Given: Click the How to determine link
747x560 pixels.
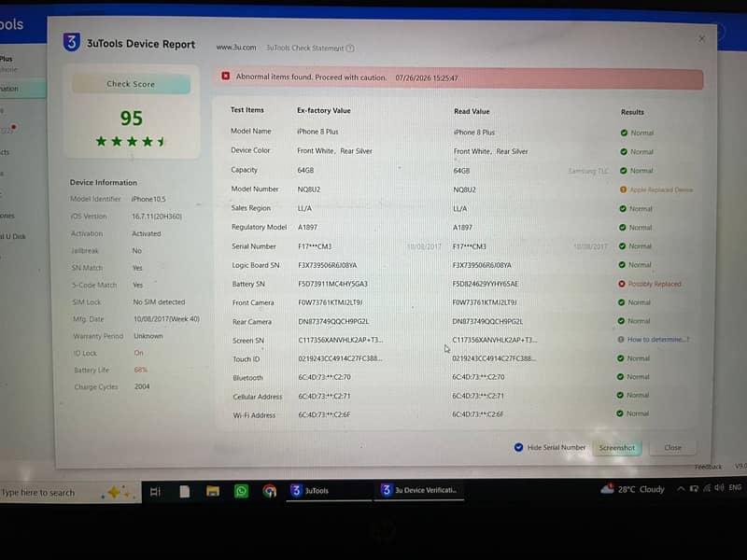Looking at the screenshot, I should click(658, 340).
